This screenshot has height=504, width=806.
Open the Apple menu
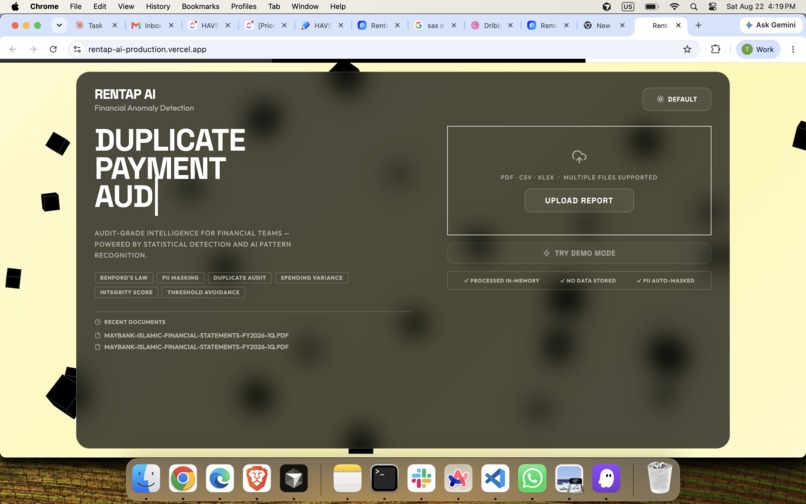[x=15, y=7]
